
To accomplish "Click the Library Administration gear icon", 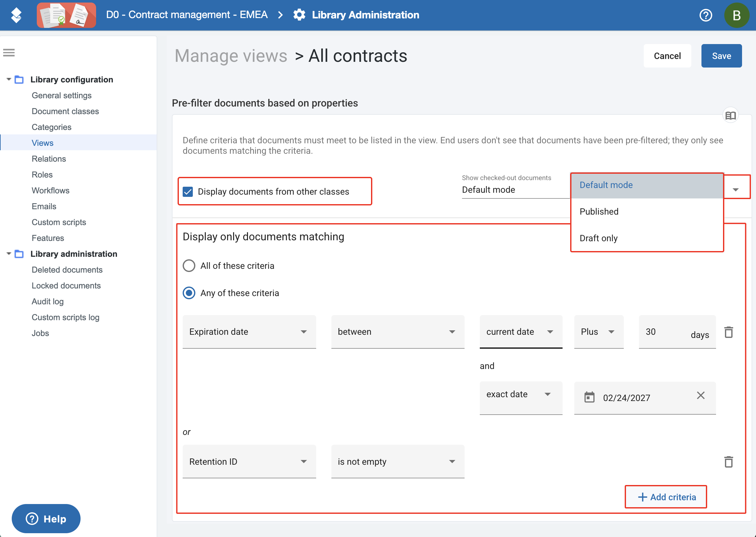I will [x=299, y=15].
